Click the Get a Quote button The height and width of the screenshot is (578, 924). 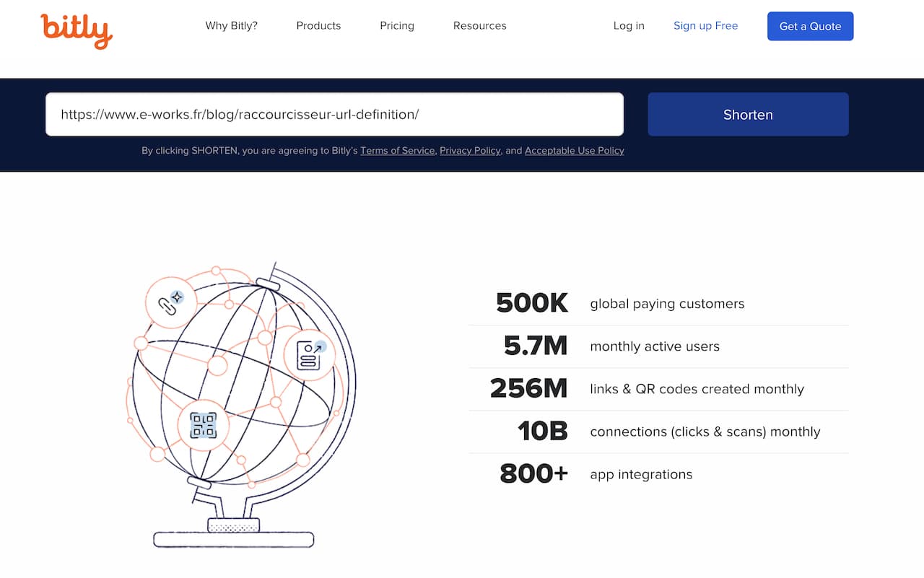[810, 26]
